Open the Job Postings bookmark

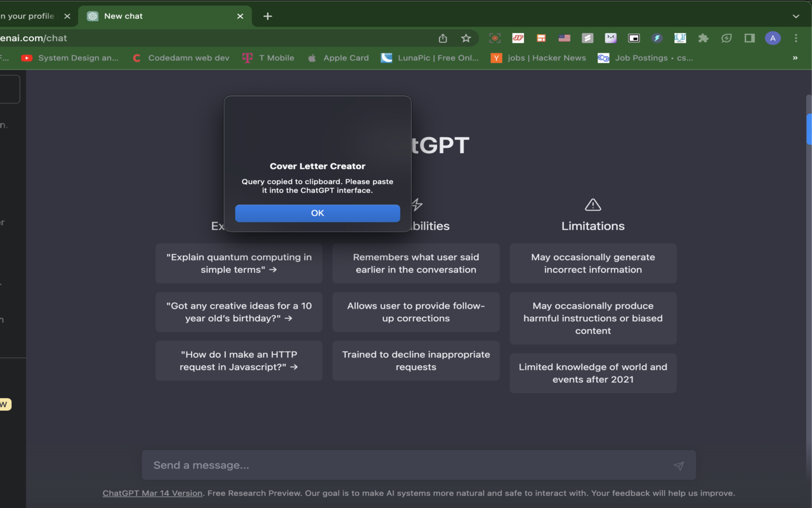645,58
